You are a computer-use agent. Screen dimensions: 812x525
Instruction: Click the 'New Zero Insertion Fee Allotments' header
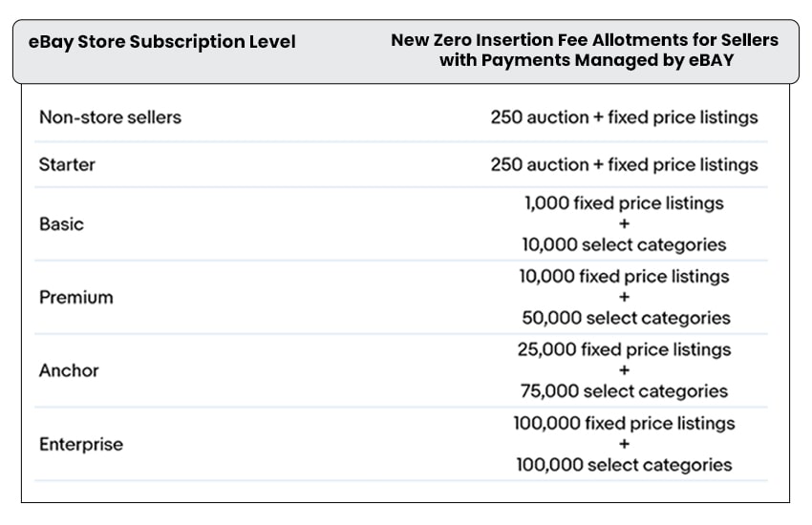585,50
